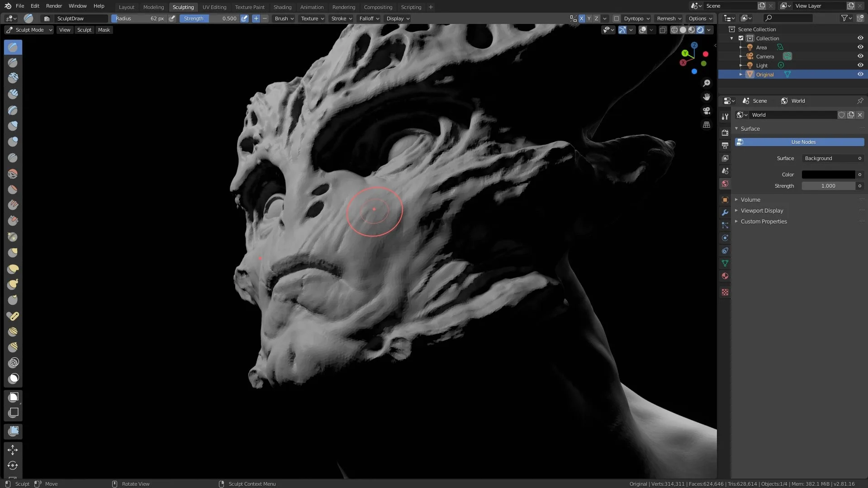Open the Falloff dropdown
Image resolution: width=868 pixels, height=488 pixels.
[x=368, y=19]
